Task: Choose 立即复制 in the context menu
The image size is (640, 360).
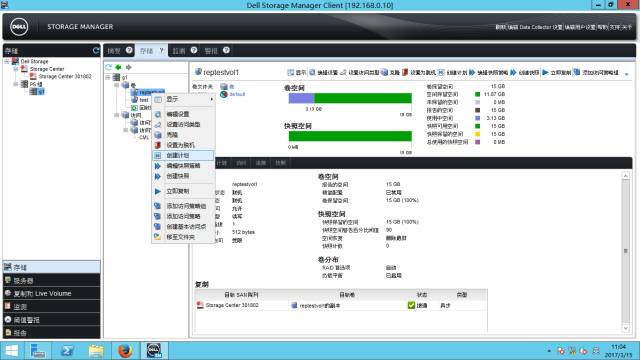Action: click(183, 191)
